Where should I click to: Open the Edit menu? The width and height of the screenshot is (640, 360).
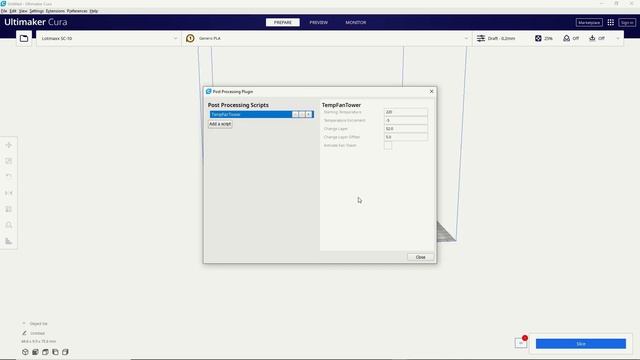tap(13, 11)
